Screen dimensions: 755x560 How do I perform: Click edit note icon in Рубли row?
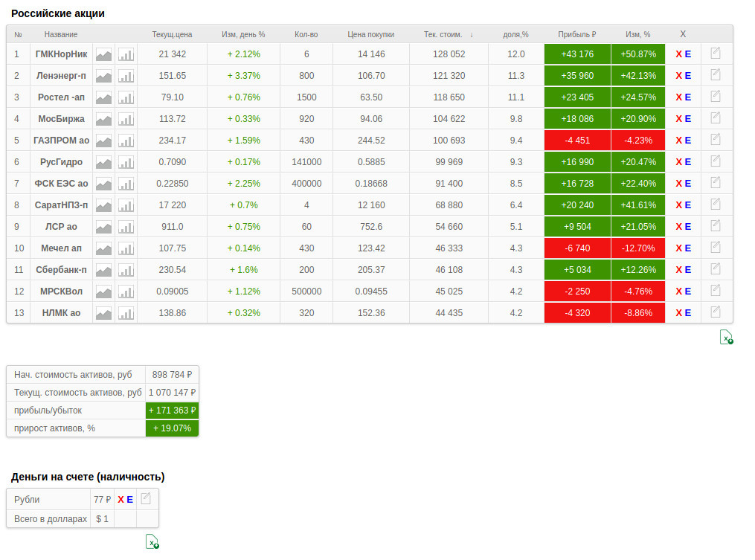coord(146,499)
